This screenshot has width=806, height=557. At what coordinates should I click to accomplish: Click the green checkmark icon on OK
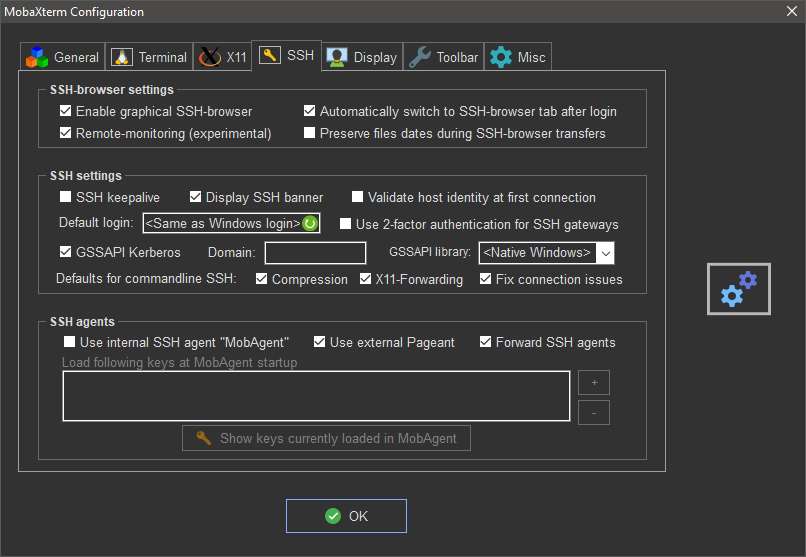click(333, 516)
